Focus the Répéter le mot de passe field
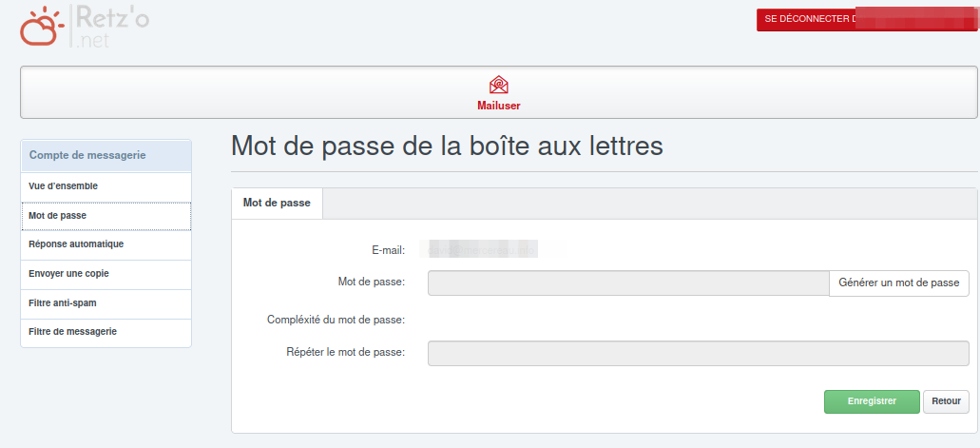This screenshot has width=980, height=448. click(x=698, y=353)
